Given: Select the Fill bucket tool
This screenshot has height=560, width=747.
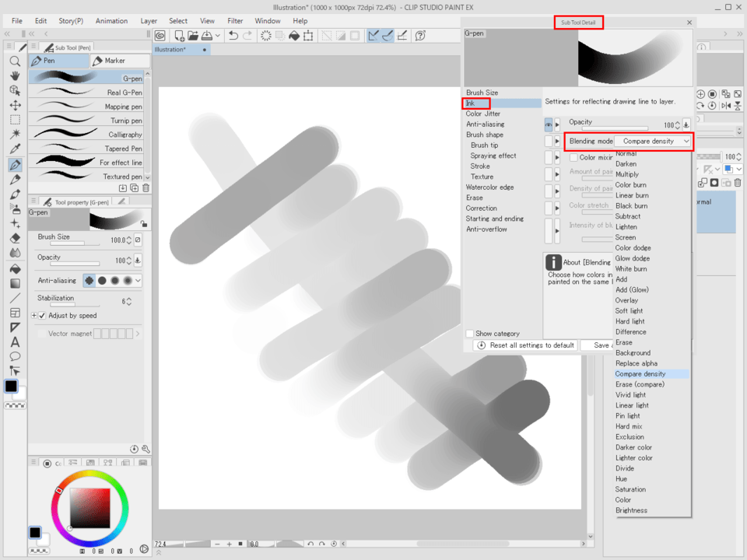Looking at the screenshot, I should (x=15, y=269).
